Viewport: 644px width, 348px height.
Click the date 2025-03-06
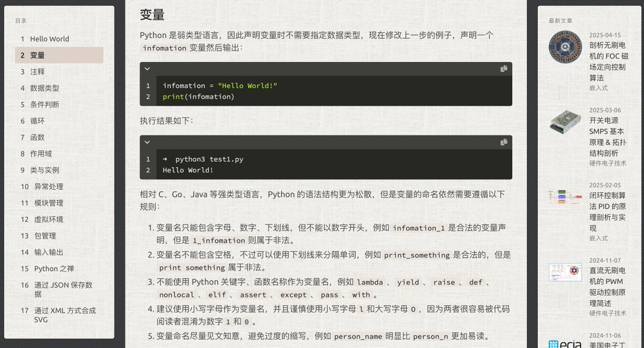click(x=605, y=110)
